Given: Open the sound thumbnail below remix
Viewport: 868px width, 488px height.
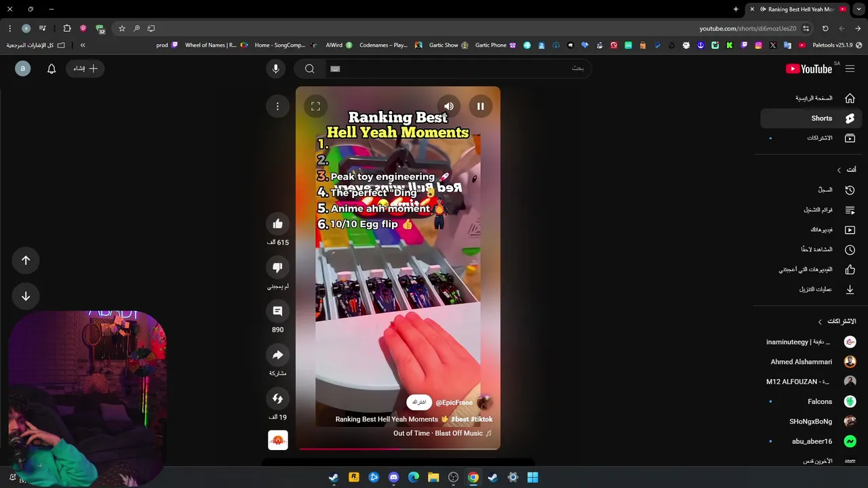Looking at the screenshot, I should pyautogui.click(x=278, y=441).
